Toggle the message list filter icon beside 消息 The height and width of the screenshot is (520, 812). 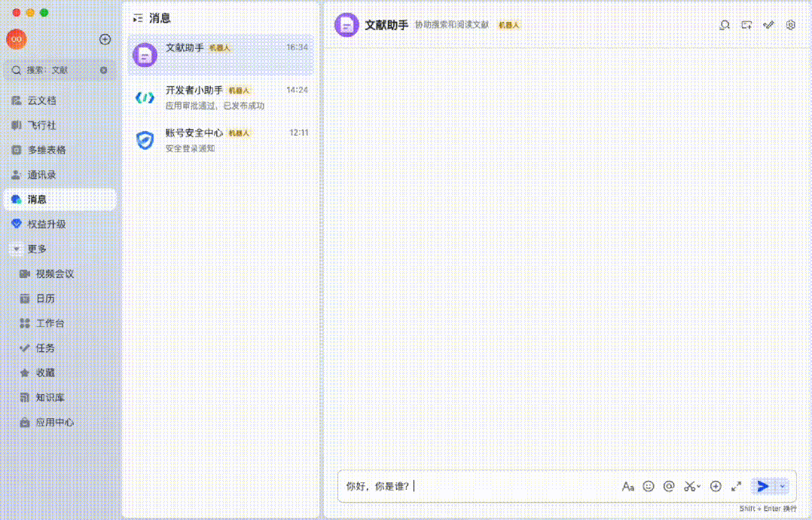(137, 18)
